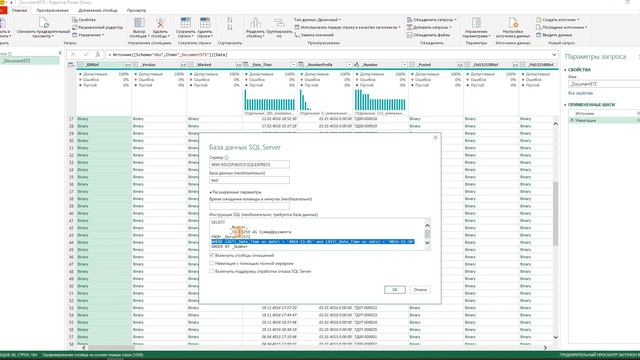
Task: Click the data type icon of the _Date_Time column
Action: pyautogui.click(x=246, y=64)
